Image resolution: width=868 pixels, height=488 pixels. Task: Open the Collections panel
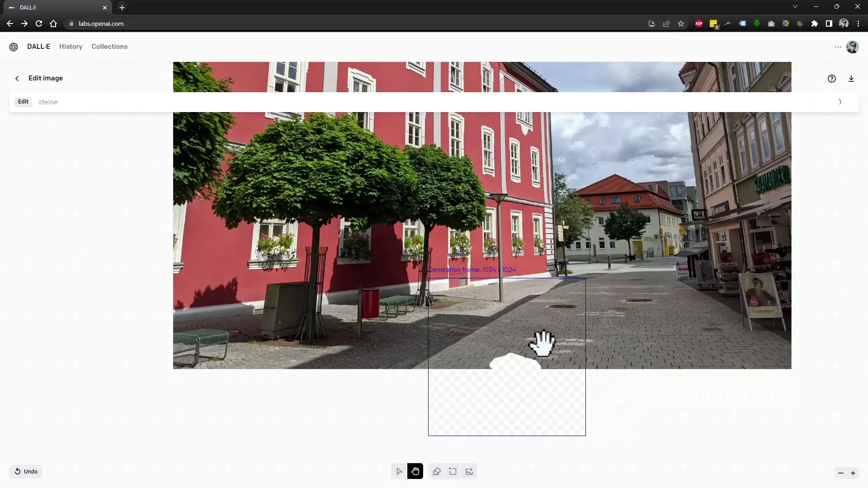point(109,47)
